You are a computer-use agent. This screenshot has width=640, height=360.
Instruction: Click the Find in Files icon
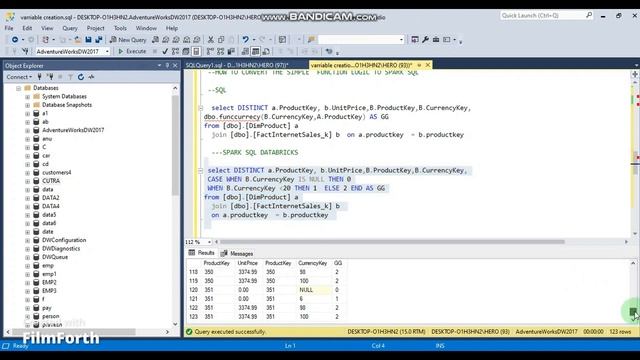(311, 40)
